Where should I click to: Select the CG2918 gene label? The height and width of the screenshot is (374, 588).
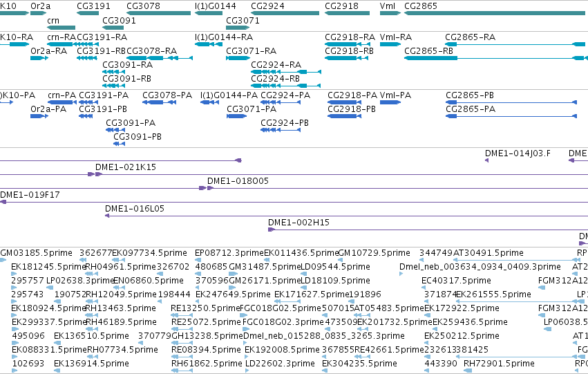pos(341,6)
